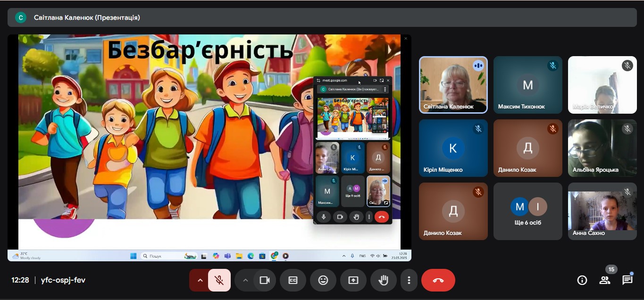Open the emoji reactions button
Viewport: 644px width, 300px height.
[x=323, y=280]
